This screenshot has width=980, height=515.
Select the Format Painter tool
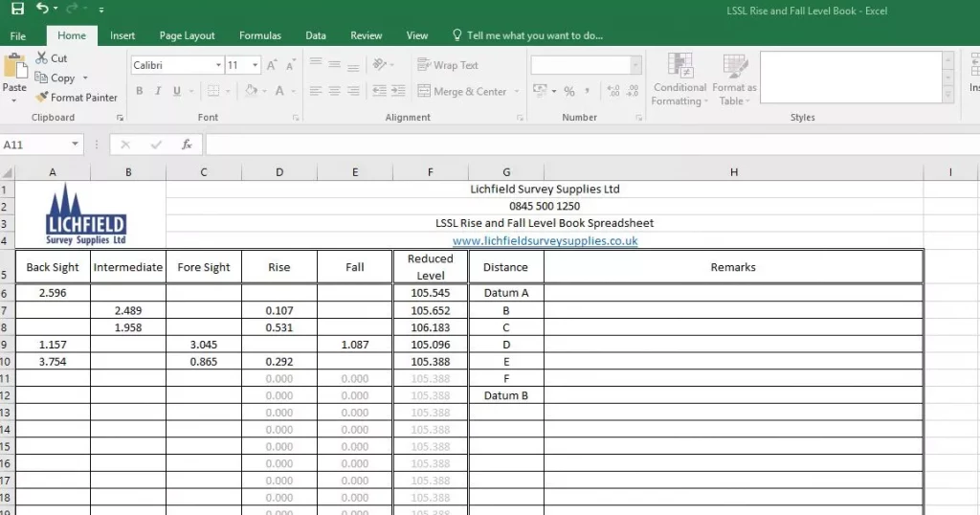[77, 98]
